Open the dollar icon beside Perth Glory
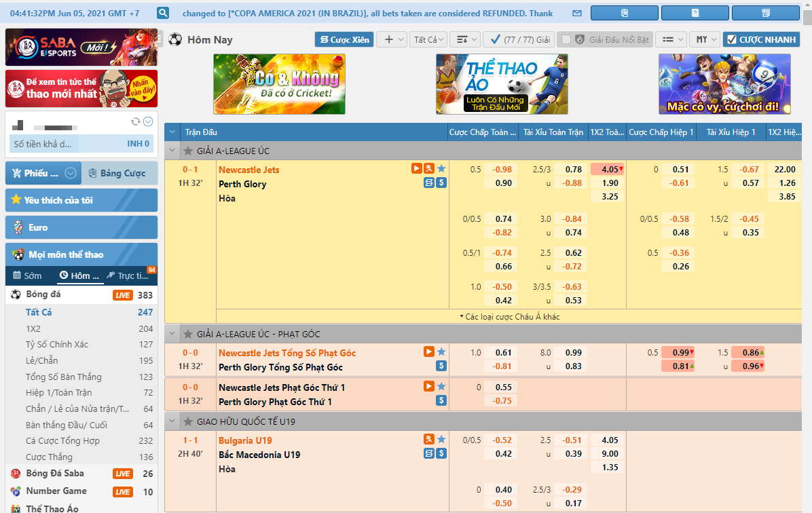Screen dimensions: 812x513 tap(441, 183)
